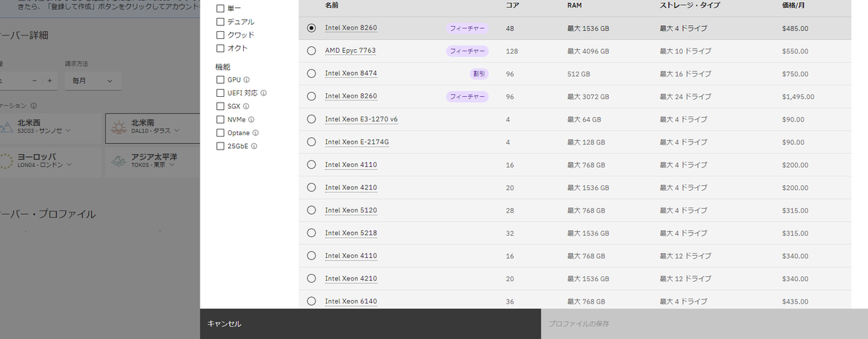Open the 毎月 billing method dropdown

tap(92, 81)
